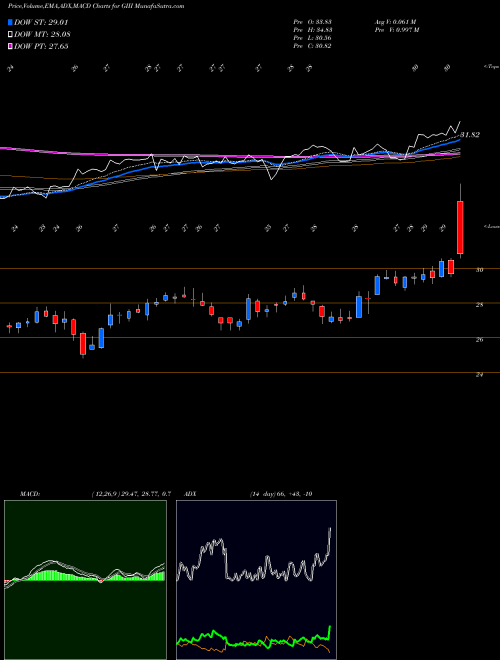Click the '<Lows' marker label at right

coord(491,226)
